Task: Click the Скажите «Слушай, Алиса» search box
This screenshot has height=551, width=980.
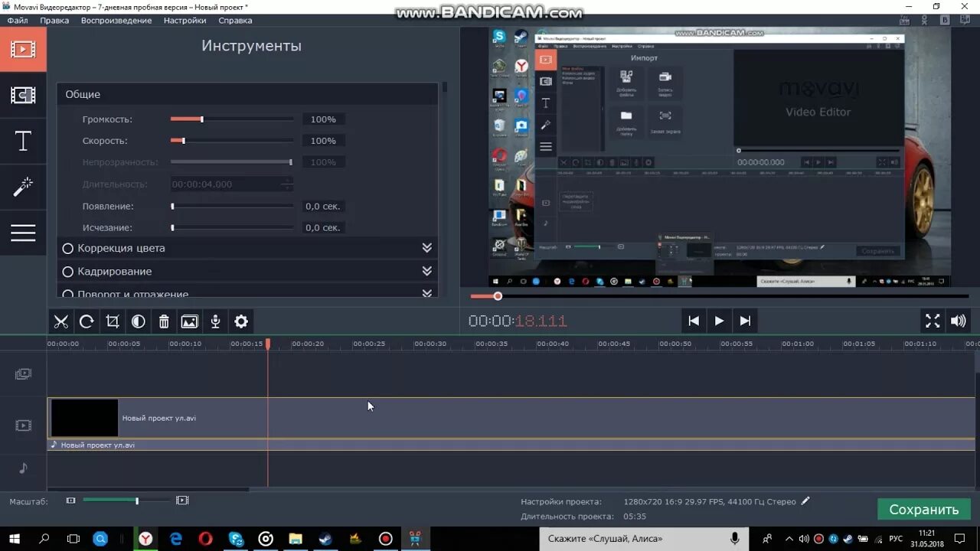Action: [643, 539]
